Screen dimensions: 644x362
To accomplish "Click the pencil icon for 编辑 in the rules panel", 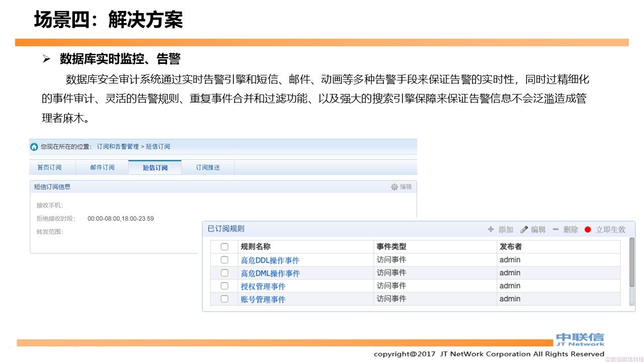I will click(x=524, y=229).
